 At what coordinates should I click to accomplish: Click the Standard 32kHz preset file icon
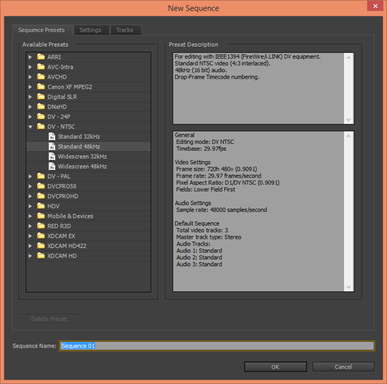pyautogui.click(x=52, y=136)
